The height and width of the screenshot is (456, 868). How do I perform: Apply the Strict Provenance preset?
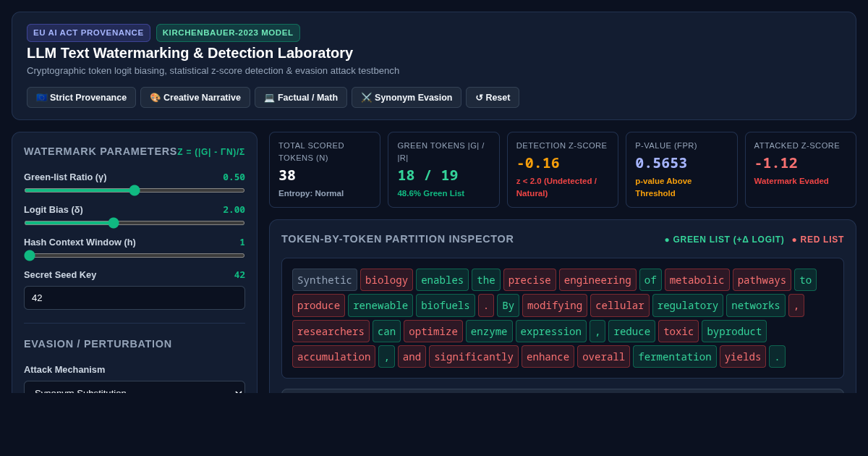[x=81, y=98]
